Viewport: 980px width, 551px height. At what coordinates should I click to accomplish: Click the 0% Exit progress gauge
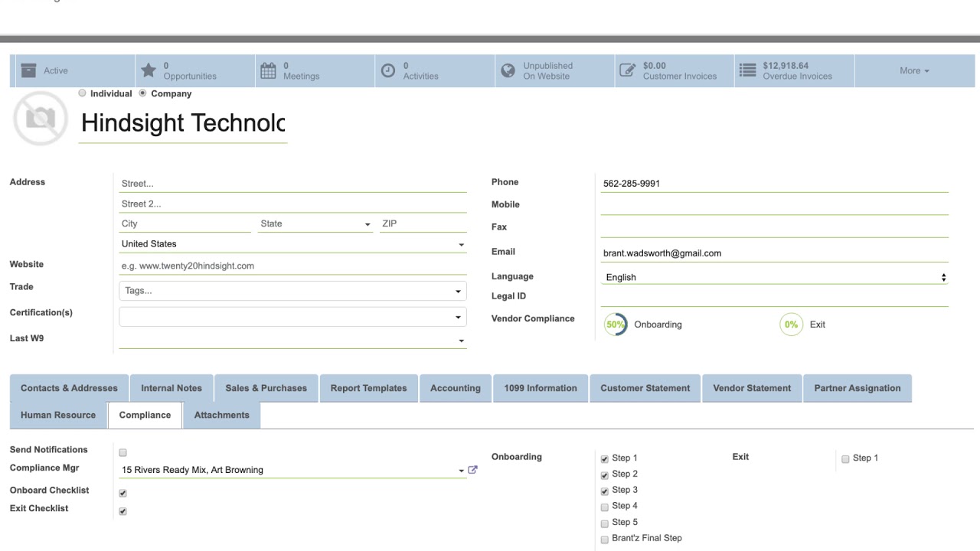791,324
